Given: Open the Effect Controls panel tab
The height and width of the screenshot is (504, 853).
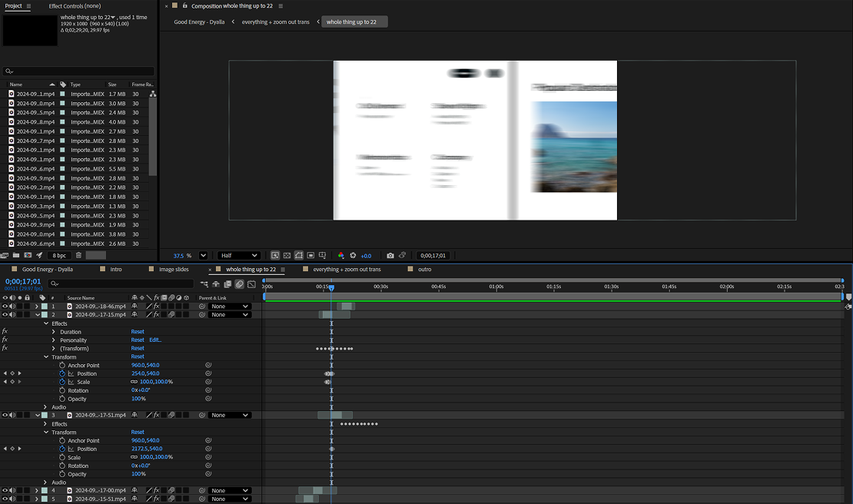Looking at the screenshot, I should point(75,6).
